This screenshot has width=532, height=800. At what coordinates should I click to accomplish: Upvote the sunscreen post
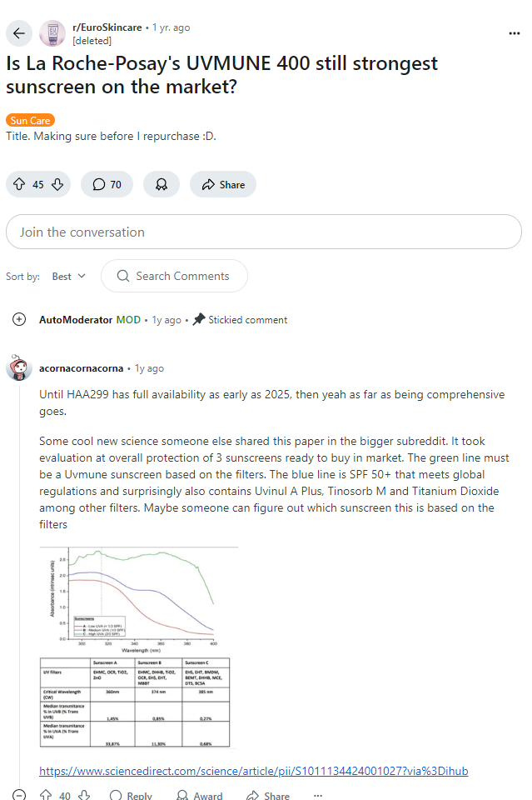(18, 184)
